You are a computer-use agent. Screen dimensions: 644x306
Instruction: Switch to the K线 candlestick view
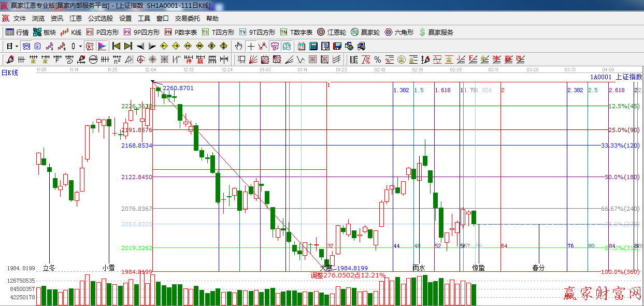click(x=71, y=32)
